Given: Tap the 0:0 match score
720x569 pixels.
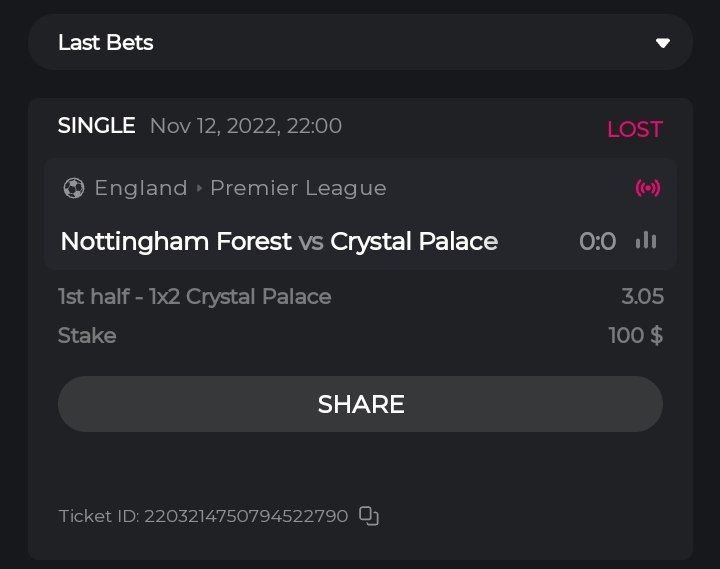Looking at the screenshot, I should (x=597, y=241).
